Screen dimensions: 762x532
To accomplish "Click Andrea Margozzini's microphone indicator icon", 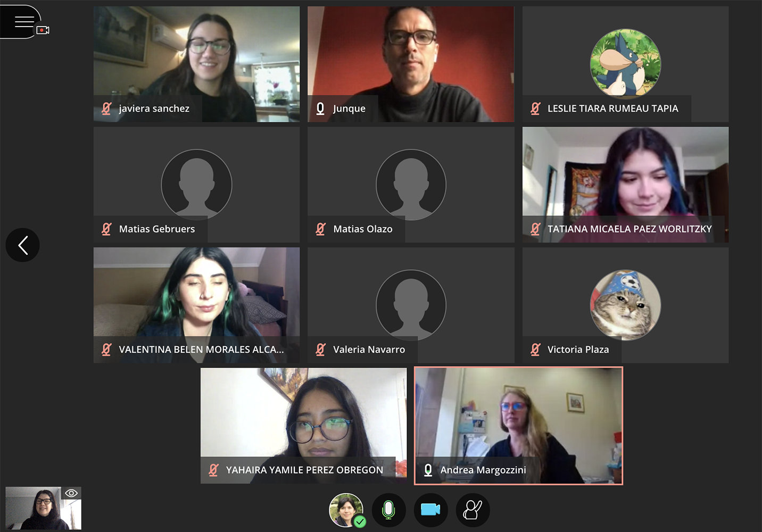I will coord(428,470).
